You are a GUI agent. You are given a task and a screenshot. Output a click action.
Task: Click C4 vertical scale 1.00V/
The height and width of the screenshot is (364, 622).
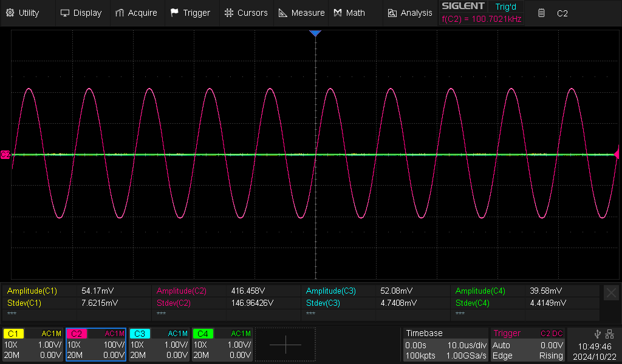[x=239, y=345]
